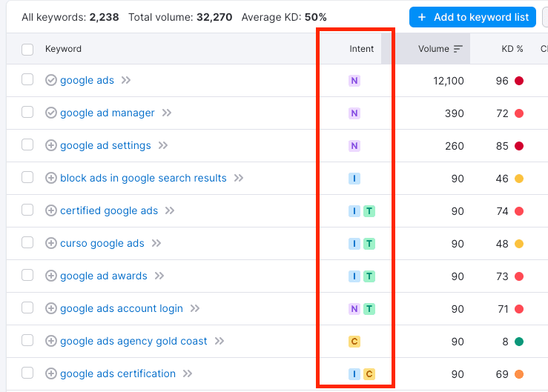Click Average KD 50% text

point(284,17)
